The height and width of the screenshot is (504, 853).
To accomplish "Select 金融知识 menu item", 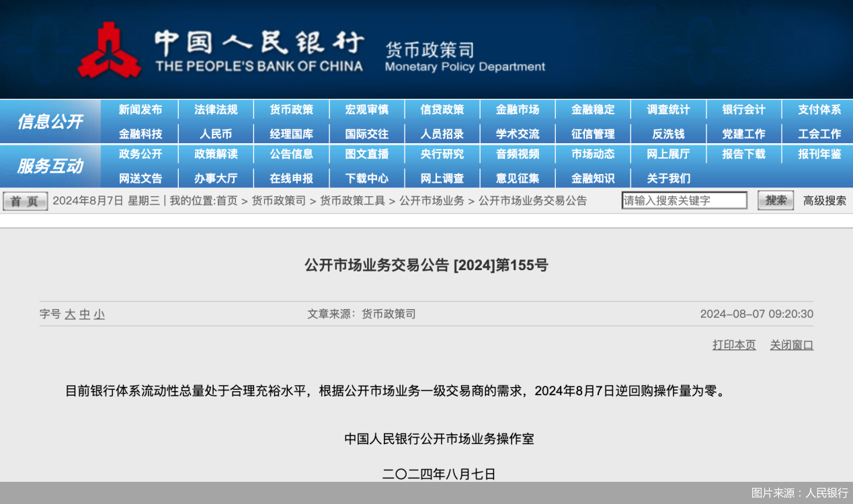I will (593, 179).
